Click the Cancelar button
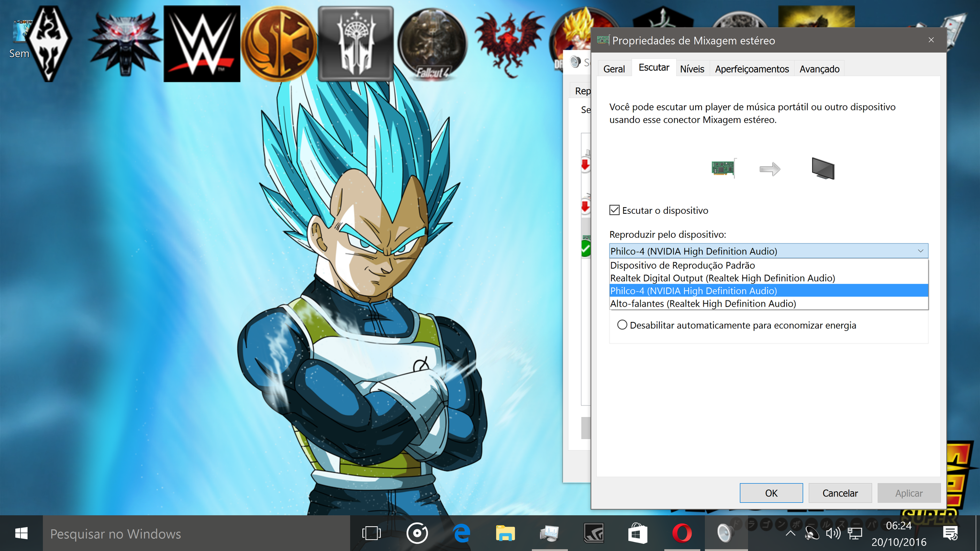 [840, 493]
